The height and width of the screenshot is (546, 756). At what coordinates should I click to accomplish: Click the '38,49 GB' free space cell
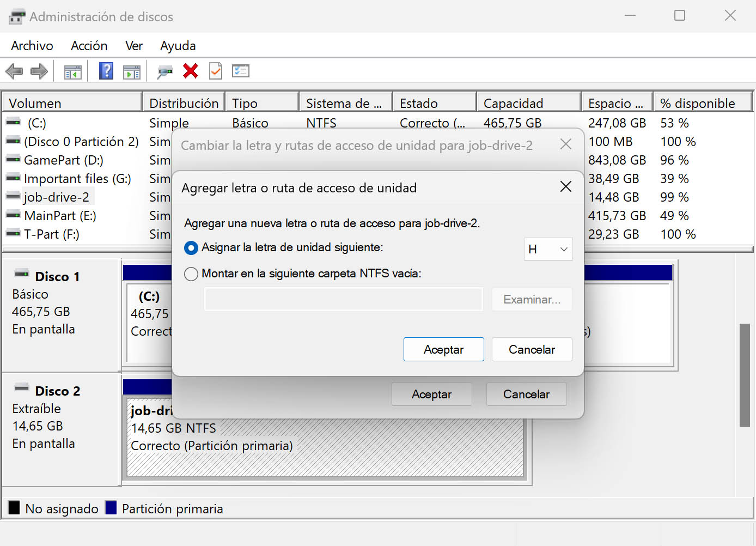614,179
